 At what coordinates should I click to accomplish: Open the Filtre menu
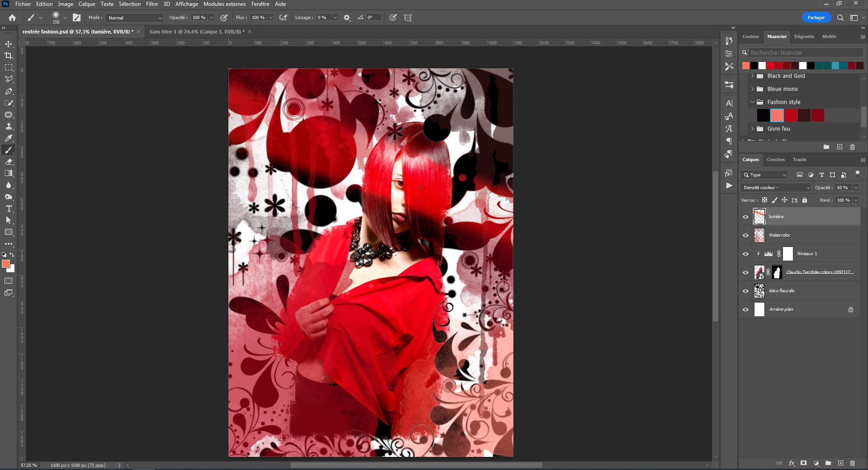click(152, 4)
